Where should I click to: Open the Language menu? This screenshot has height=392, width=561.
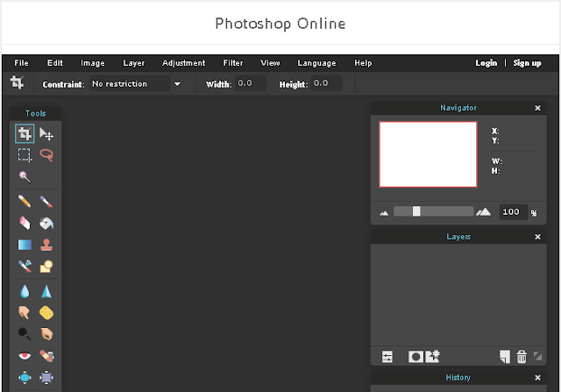[316, 63]
